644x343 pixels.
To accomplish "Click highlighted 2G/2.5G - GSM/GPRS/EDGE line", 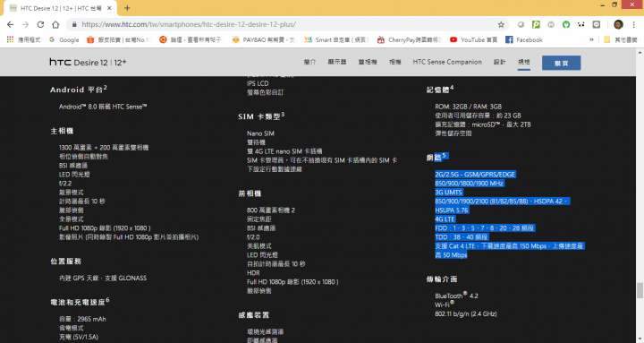I will tap(475, 175).
